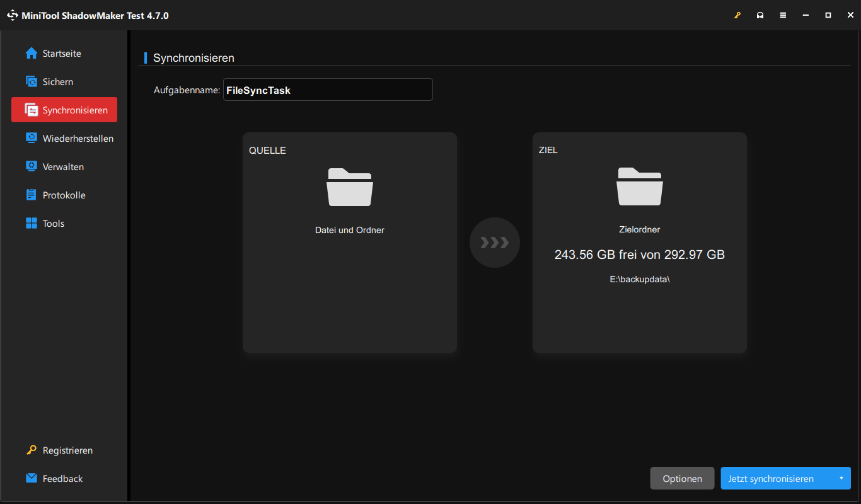Open the Tools section

point(64,224)
